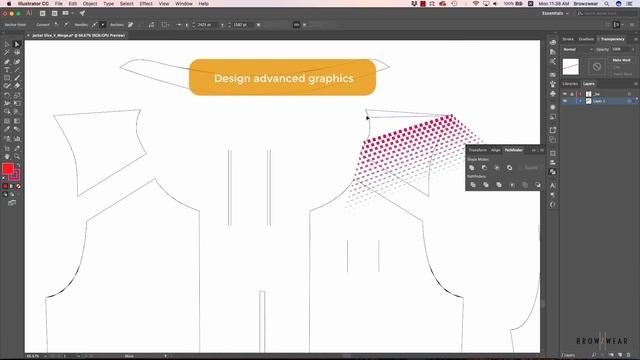640x360 pixels.
Task: Open the Transparency panel options menu
Action: tap(636, 39)
